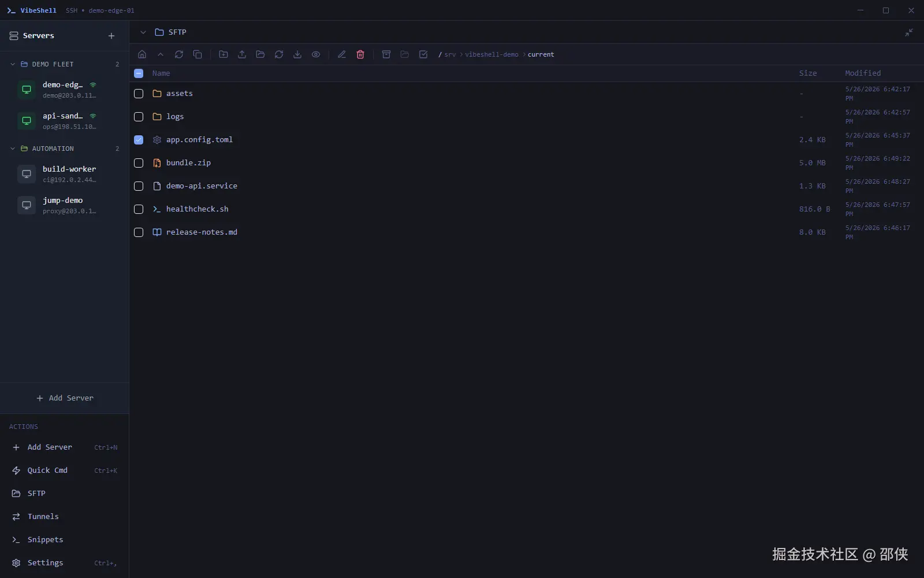Click the demo-api.service document icon

point(157,186)
